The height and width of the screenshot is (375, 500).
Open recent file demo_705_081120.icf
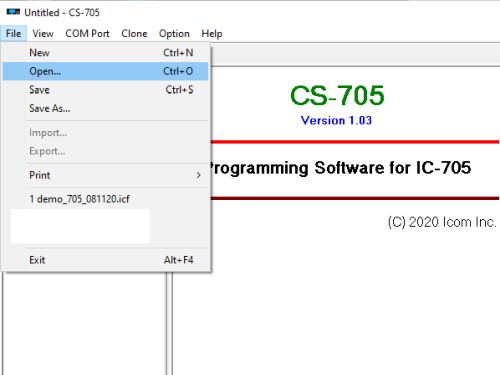pyautogui.click(x=105, y=199)
